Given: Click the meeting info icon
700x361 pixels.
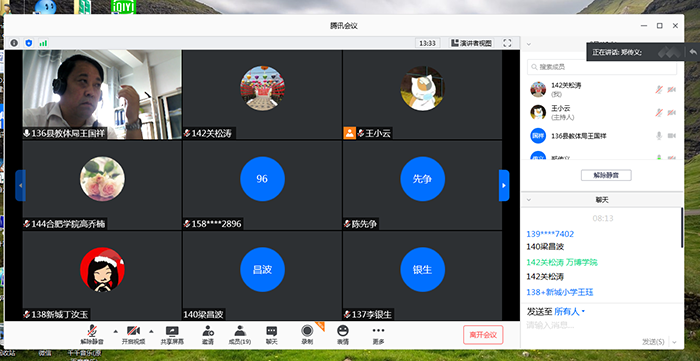Looking at the screenshot, I should [x=14, y=43].
